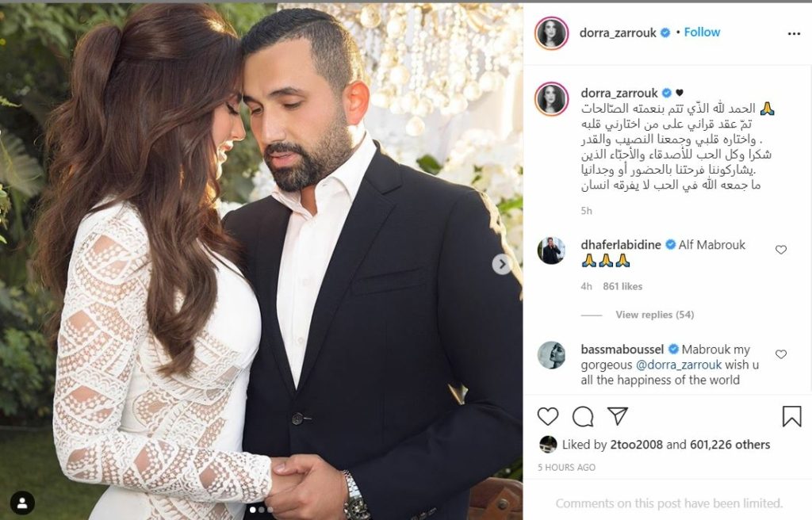
Task: Show tagged people icon on photo
Action: coord(22,503)
